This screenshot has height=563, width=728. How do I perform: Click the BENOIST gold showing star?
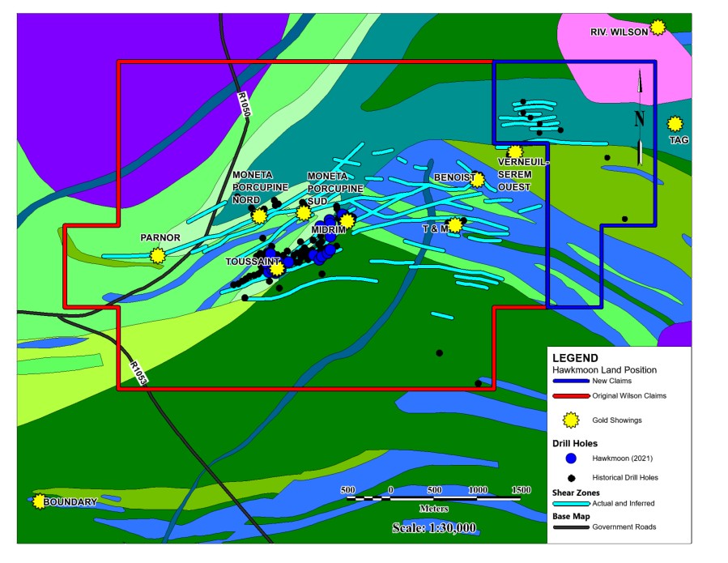coord(477,179)
